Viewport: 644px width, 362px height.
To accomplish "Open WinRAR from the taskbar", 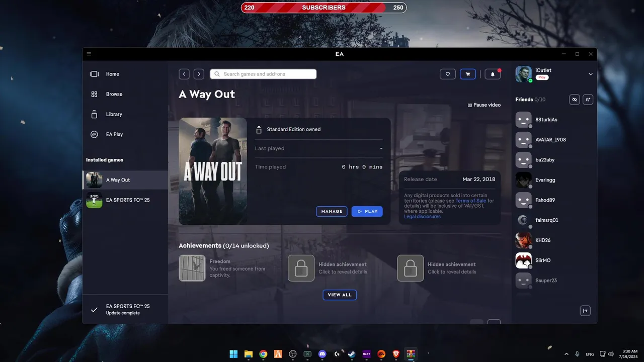I will (411, 354).
